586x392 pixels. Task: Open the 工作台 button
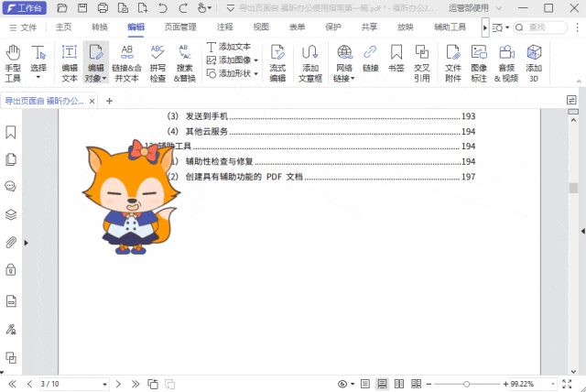tap(25, 8)
